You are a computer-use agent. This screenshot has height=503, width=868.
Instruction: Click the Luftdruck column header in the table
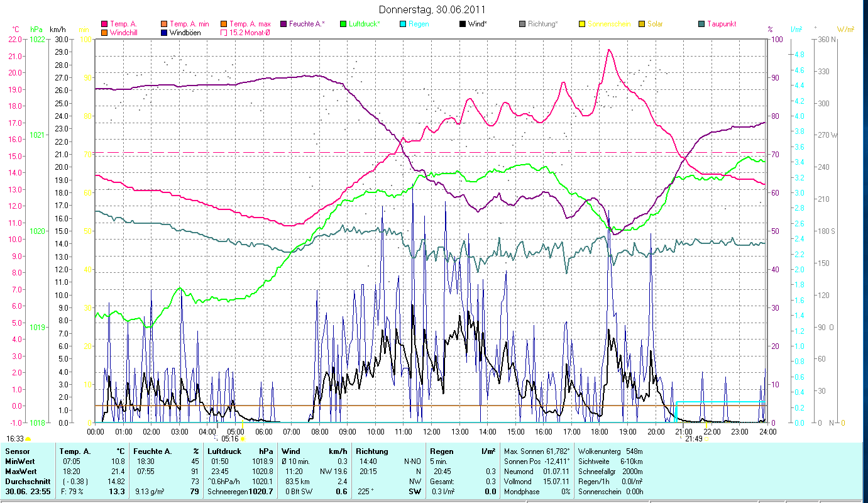point(225,451)
